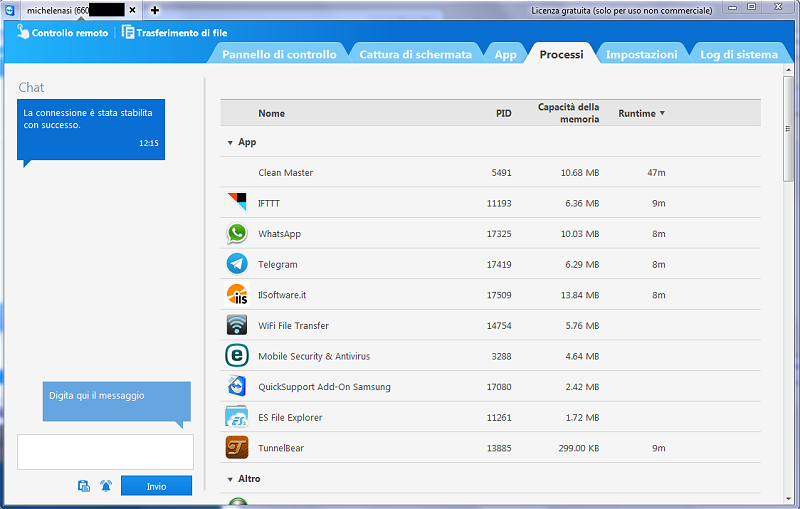Select the Telegram process name
Screen dimensions: 800x509
coord(278,264)
